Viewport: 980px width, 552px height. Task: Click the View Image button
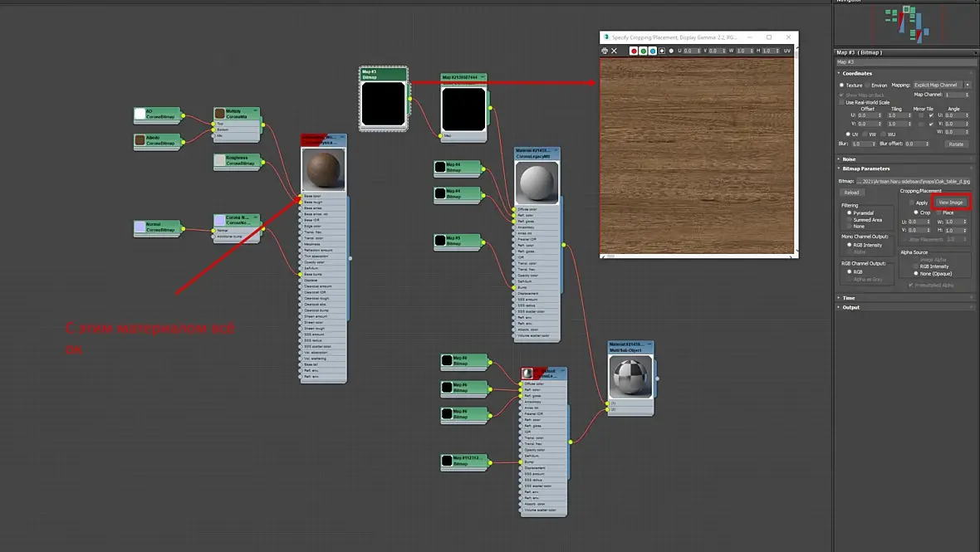[951, 203]
